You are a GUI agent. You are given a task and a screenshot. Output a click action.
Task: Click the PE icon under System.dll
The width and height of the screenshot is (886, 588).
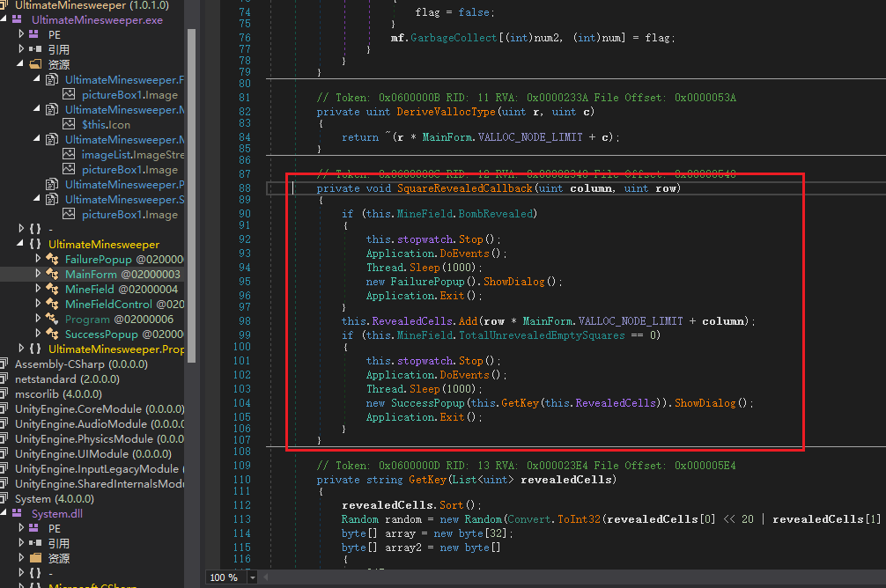tap(35, 528)
